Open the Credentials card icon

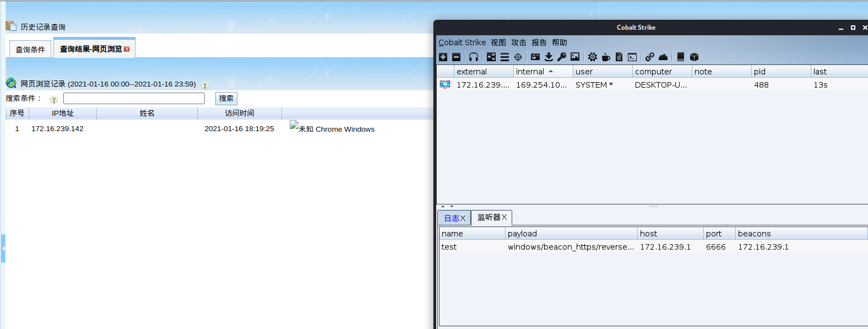coord(535,57)
